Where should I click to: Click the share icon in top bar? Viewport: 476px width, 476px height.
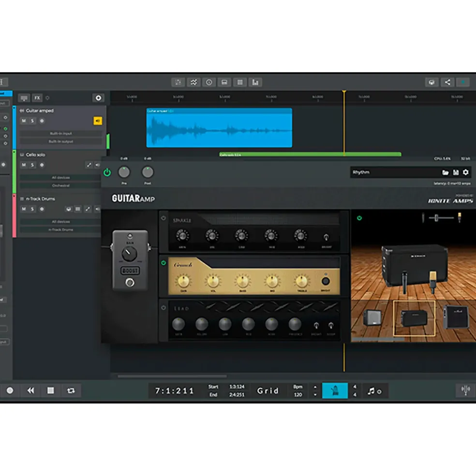pos(447,82)
